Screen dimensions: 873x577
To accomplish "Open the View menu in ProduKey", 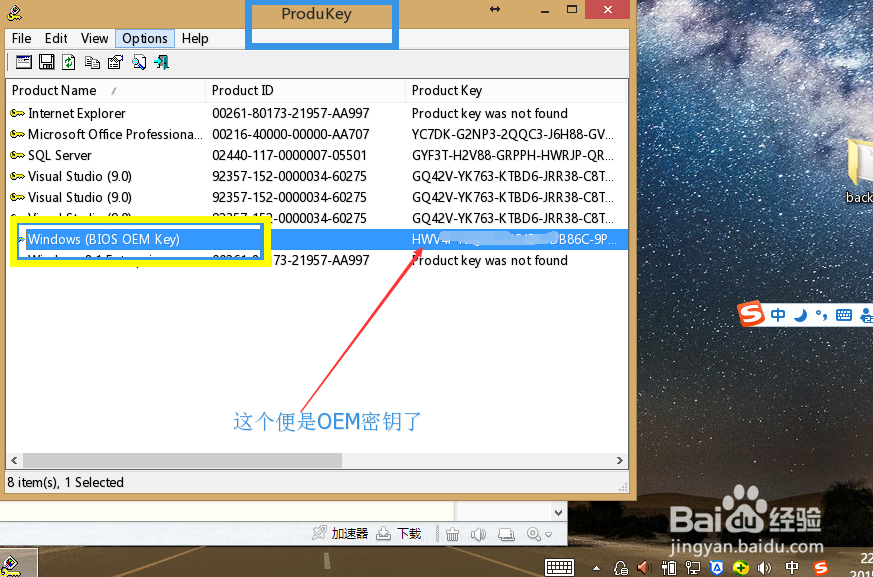I will (x=94, y=38).
